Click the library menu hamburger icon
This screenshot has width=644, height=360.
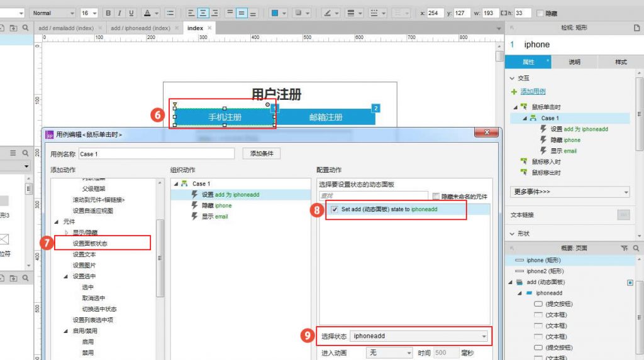click(x=13, y=153)
